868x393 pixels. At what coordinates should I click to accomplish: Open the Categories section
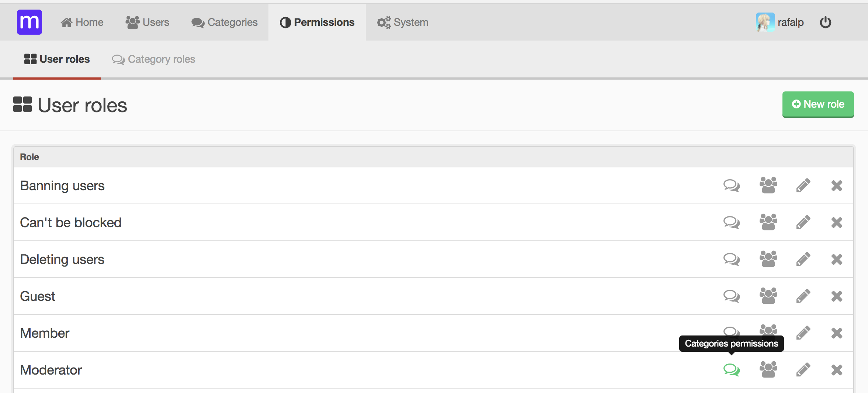coord(224,22)
